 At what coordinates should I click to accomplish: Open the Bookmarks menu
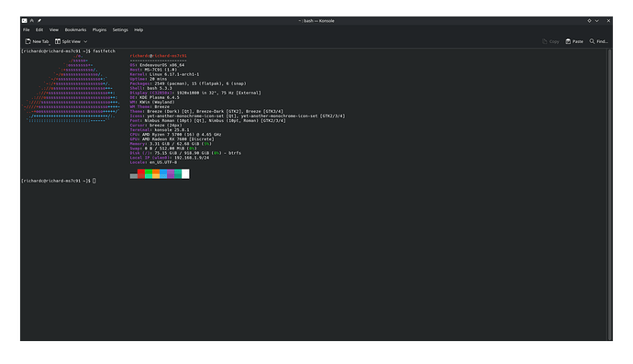tap(75, 30)
